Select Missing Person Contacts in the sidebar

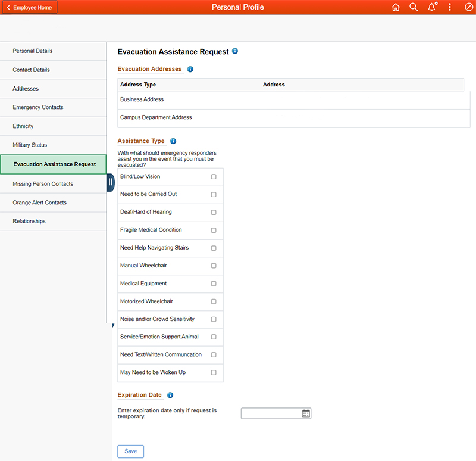pyautogui.click(x=43, y=184)
